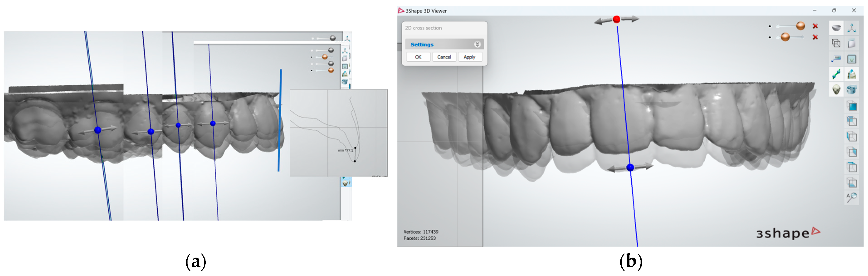Click the prepared tooth die icon

click(851, 74)
